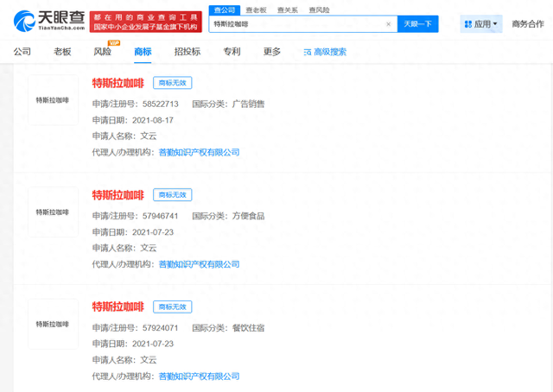This screenshot has height=392, width=553.
Task: Open agent 普勤知识产权有限公司 in 方便食品 entry
Action: pos(200,264)
